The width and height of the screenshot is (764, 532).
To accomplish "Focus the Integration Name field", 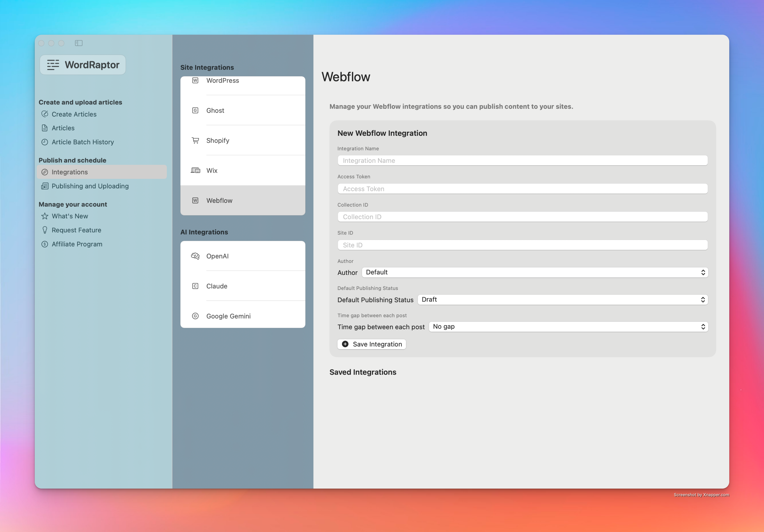I will tap(522, 161).
